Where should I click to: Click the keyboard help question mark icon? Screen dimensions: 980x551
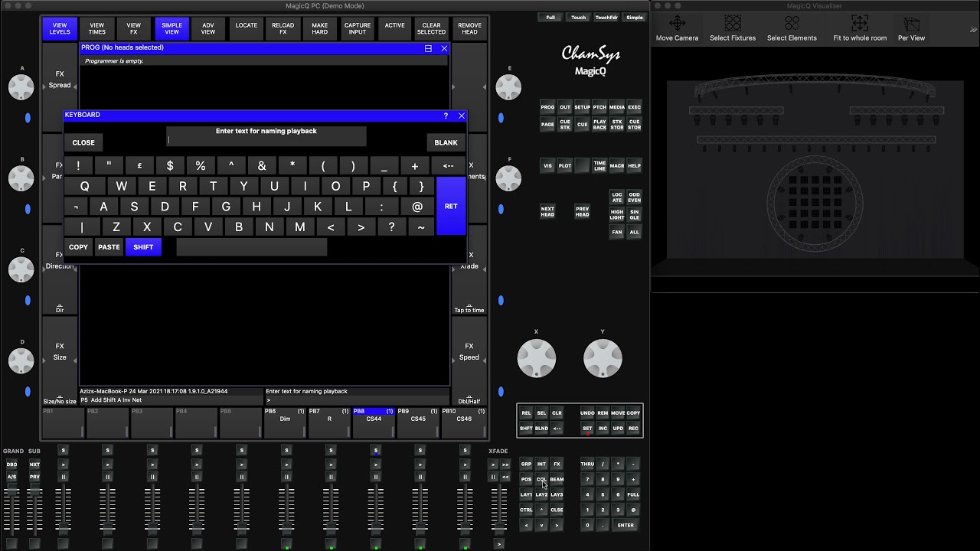[446, 116]
